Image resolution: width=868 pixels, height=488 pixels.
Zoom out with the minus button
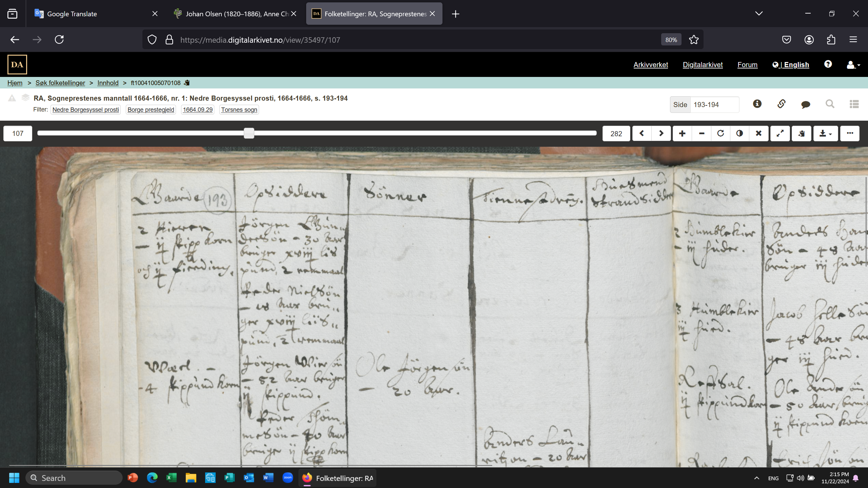tap(702, 133)
